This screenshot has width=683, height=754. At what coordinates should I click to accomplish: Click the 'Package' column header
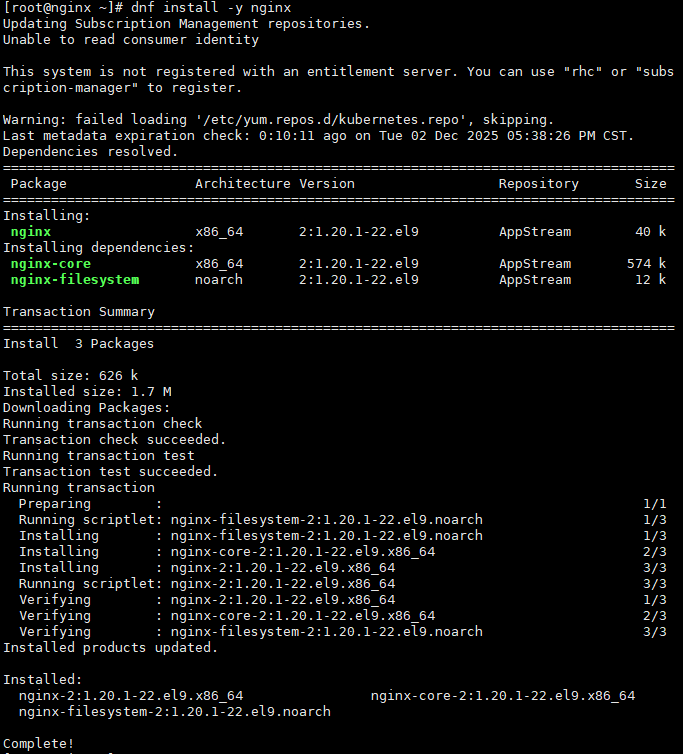click(38, 184)
